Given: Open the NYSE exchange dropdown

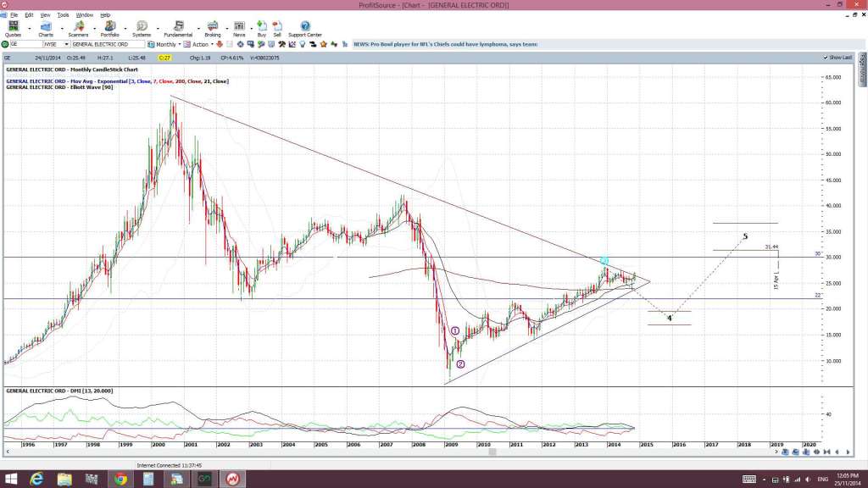Looking at the screenshot, I should (66, 44).
